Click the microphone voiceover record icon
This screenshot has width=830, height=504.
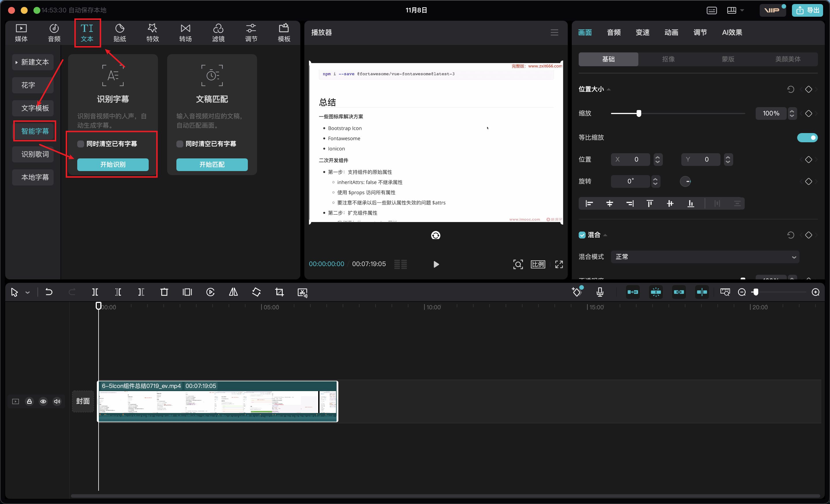point(600,292)
